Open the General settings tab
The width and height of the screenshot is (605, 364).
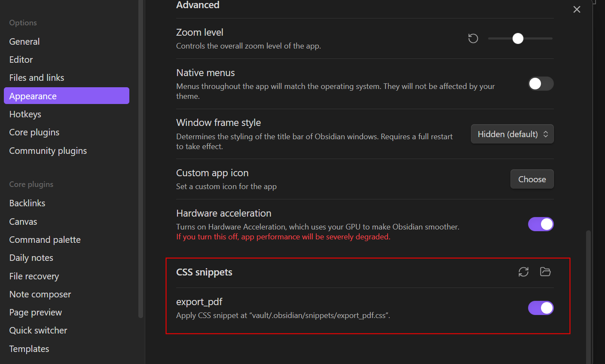(x=24, y=42)
